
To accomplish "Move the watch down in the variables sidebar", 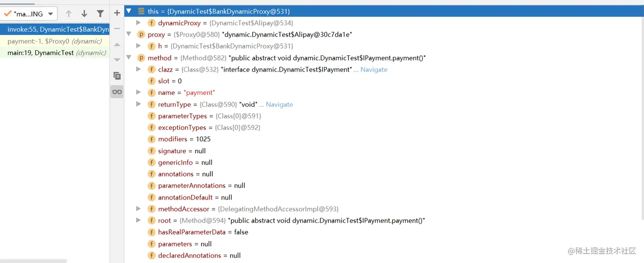I will (x=117, y=60).
